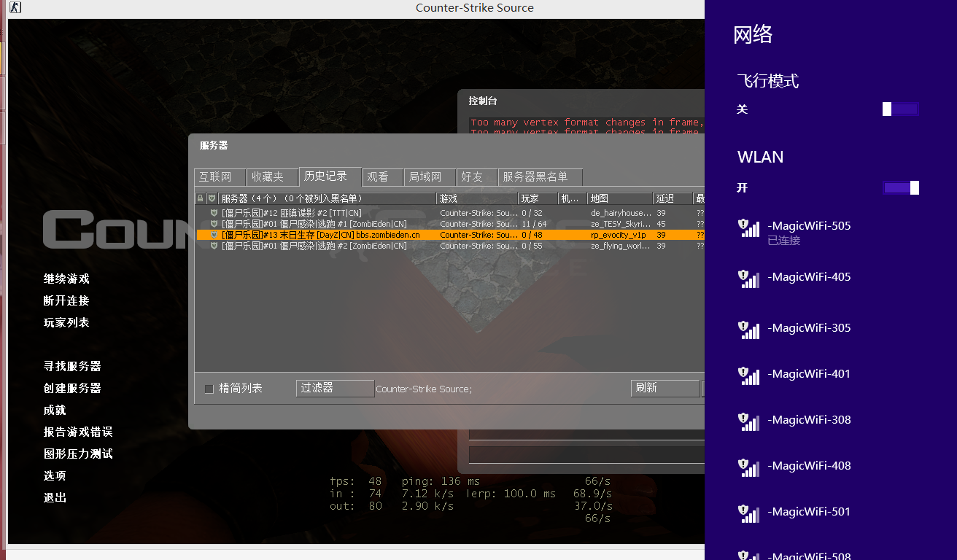The image size is (957, 560).
Task: Click map name rp_evocity_v1p in server list
Action: 619,235
